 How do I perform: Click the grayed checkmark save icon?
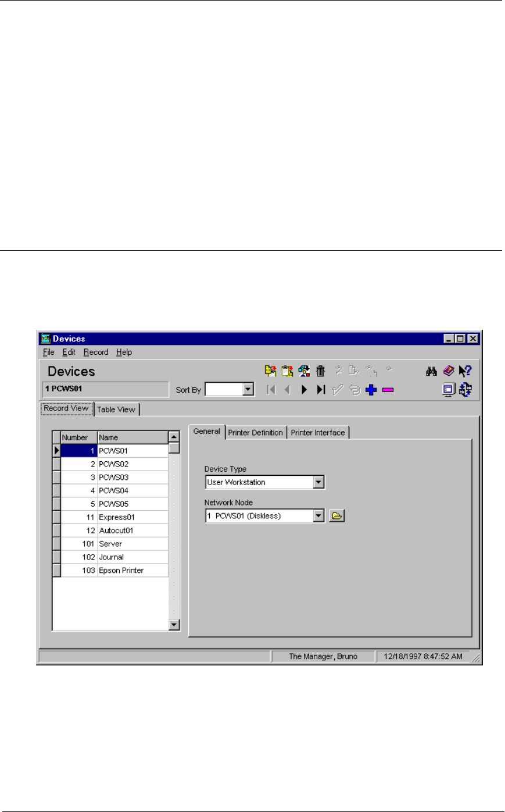coord(338,390)
